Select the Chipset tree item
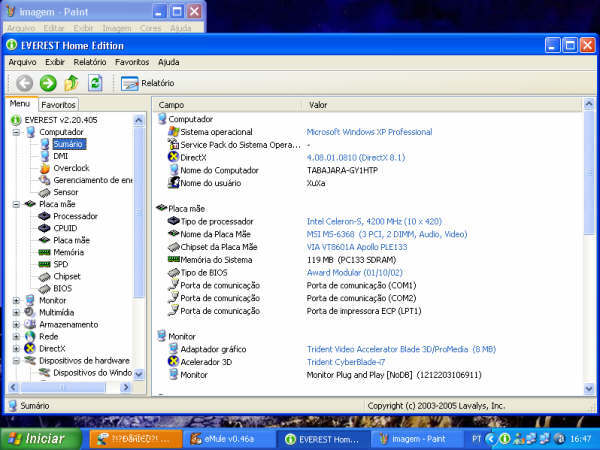 [67, 276]
